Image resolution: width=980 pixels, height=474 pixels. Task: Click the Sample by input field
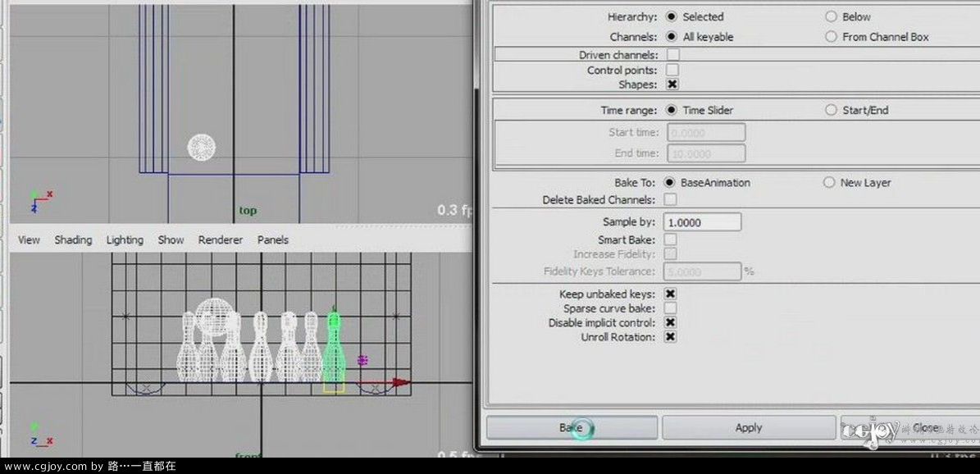[703, 222]
